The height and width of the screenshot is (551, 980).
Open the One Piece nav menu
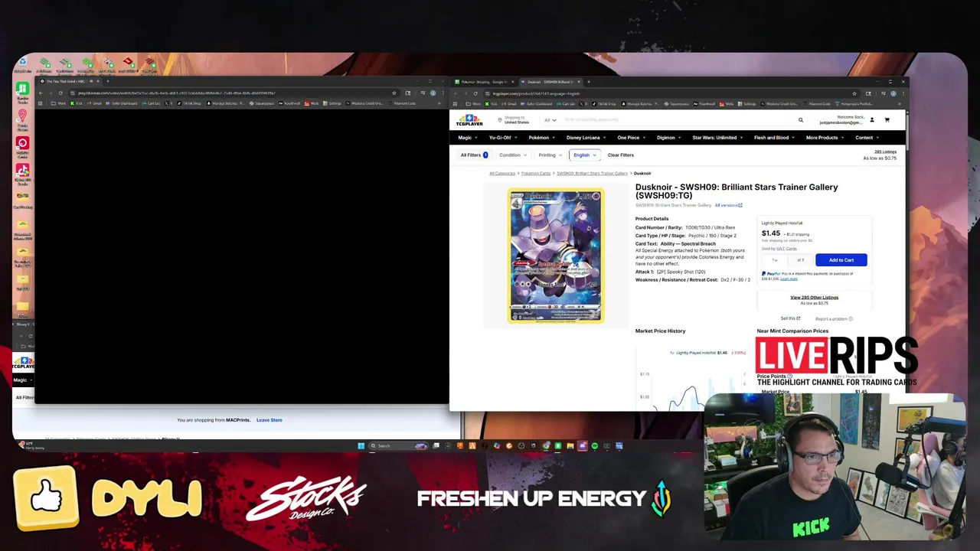[x=632, y=138]
